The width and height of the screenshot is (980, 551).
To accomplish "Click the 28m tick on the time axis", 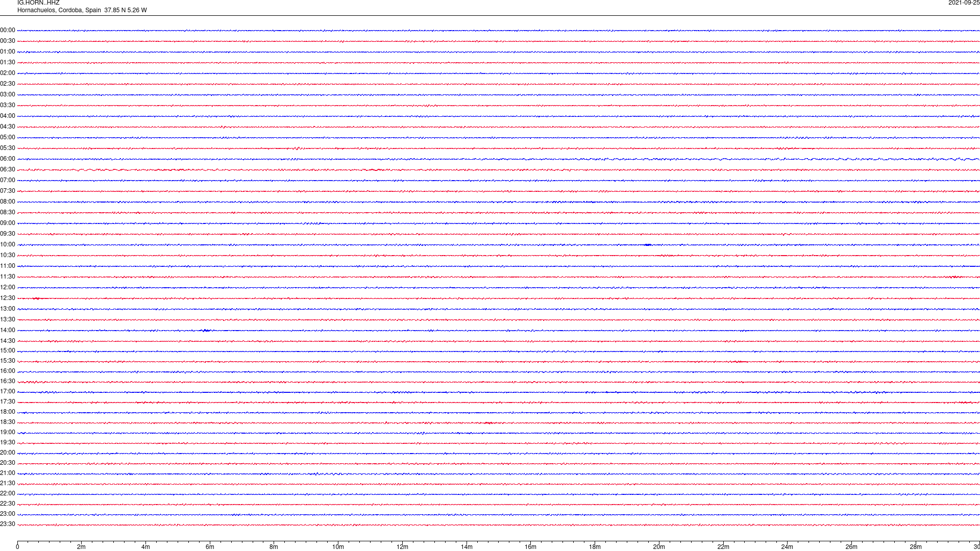I will click(916, 547).
